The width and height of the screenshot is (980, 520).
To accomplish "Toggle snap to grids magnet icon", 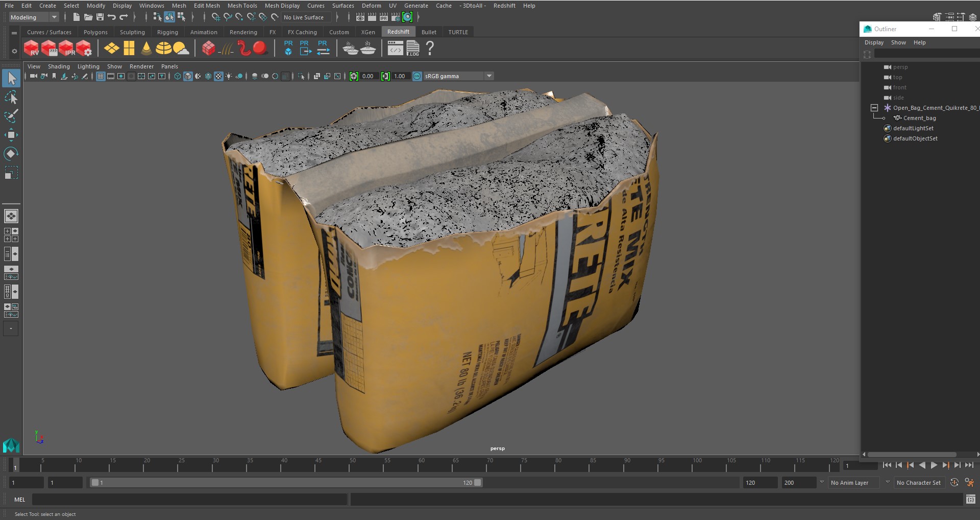I will 215,17.
